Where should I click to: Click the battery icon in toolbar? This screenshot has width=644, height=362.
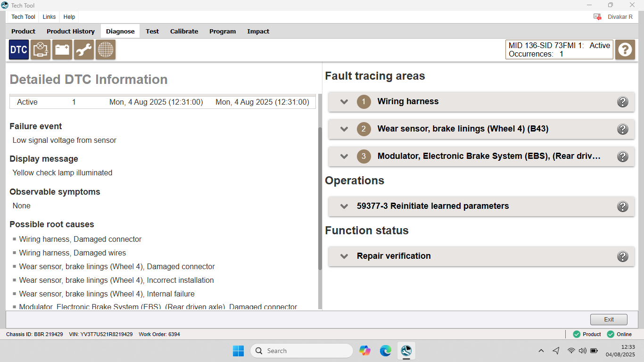coord(62,49)
